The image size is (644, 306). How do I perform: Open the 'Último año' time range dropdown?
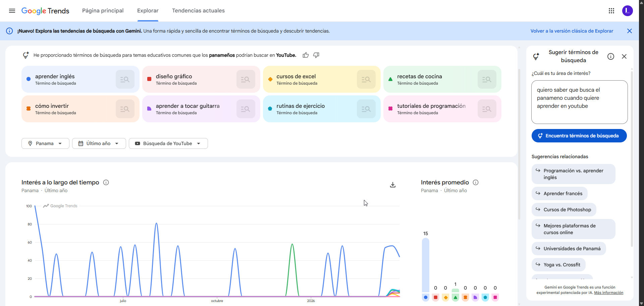[x=99, y=143]
